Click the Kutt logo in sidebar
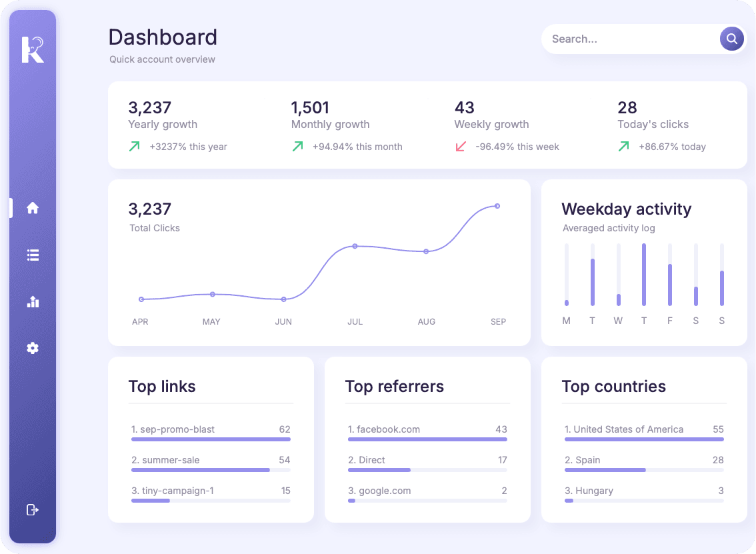This screenshot has height=554, width=756. click(33, 50)
